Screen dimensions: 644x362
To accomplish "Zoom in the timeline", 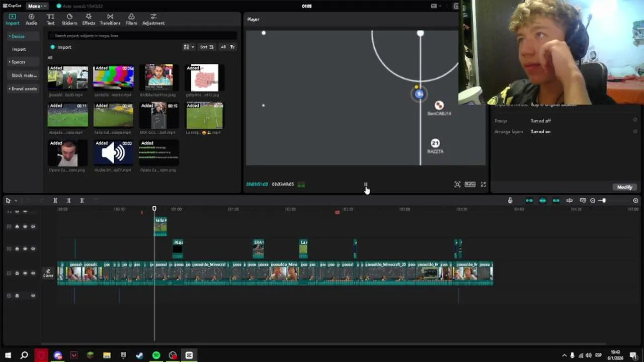I will (x=636, y=201).
